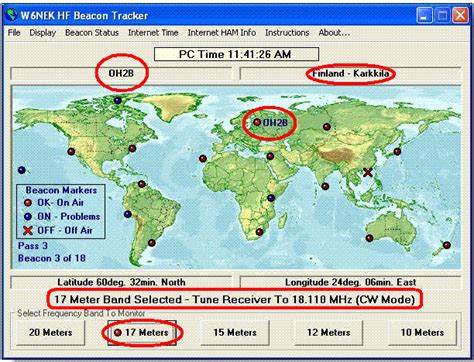Close the Beacon Tracker window

pyautogui.click(x=461, y=15)
